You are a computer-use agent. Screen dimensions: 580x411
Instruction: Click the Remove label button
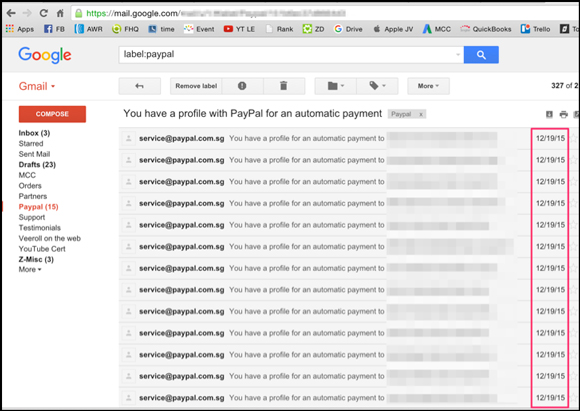tap(196, 86)
